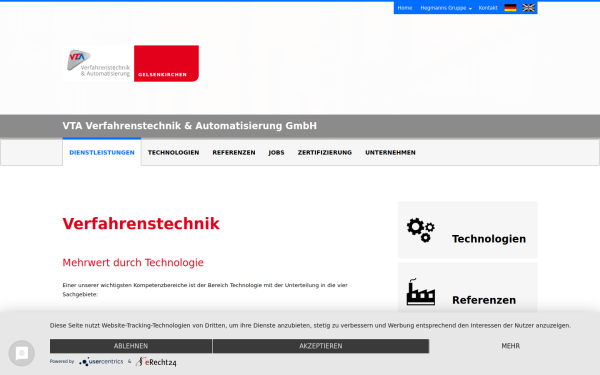Click the Mehrwert durch Technologie subheading
This screenshot has height=375, width=600.
click(133, 262)
